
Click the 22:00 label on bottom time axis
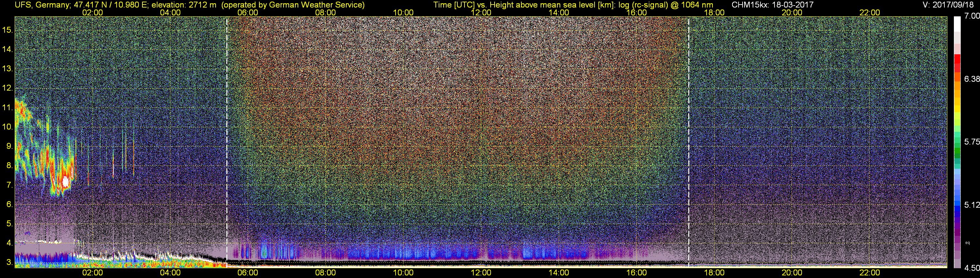click(x=870, y=273)
